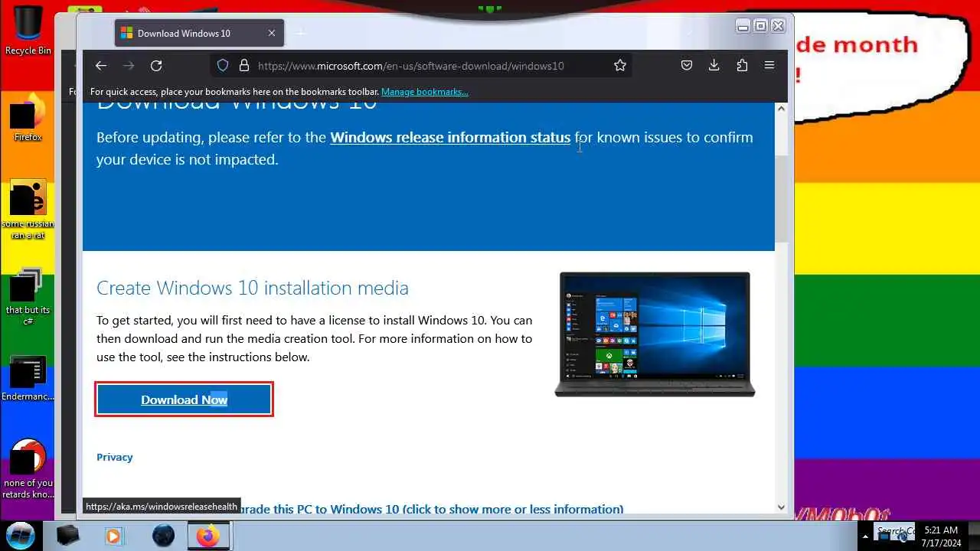Image resolution: width=980 pixels, height=551 pixels.
Task: Open the Privacy link
Action: (115, 457)
